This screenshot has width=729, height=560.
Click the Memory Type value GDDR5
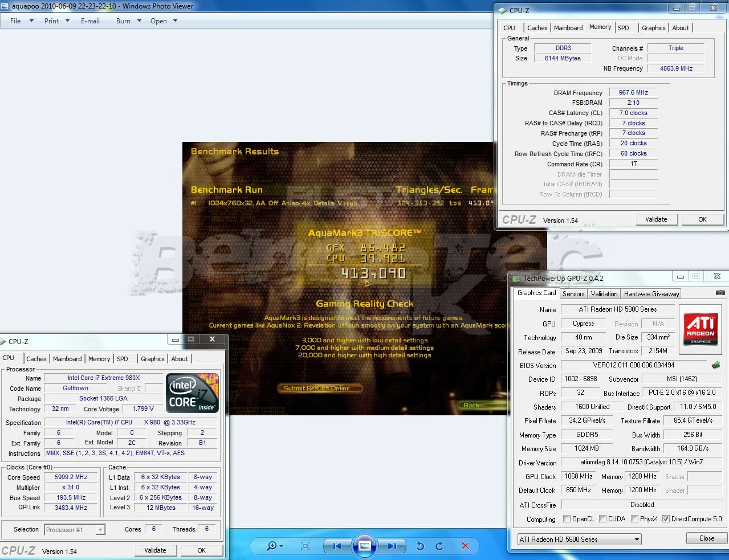tap(587, 435)
